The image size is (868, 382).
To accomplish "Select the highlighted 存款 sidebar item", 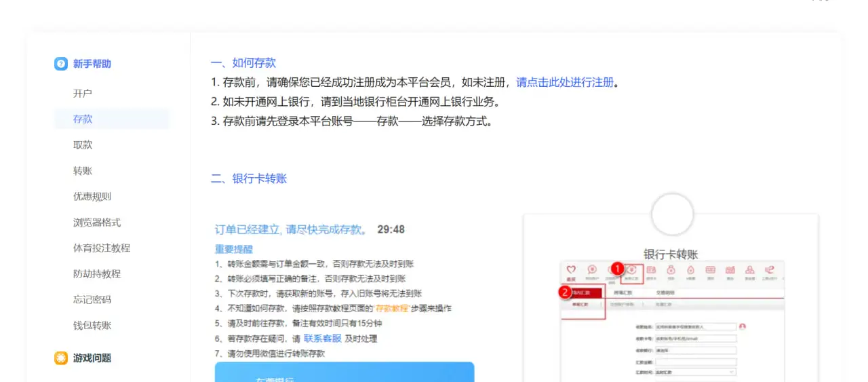I will tap(83, 119).
